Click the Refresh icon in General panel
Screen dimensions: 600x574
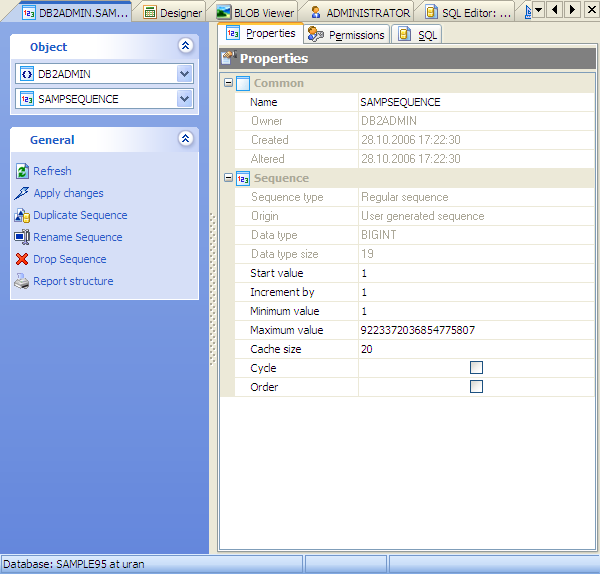(x=23, y=171)
